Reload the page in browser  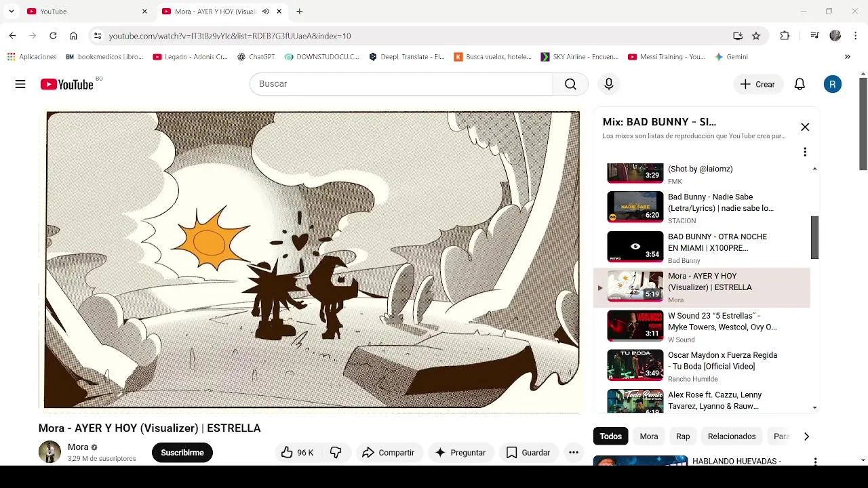pyautogui.click(x=53, y=36)
